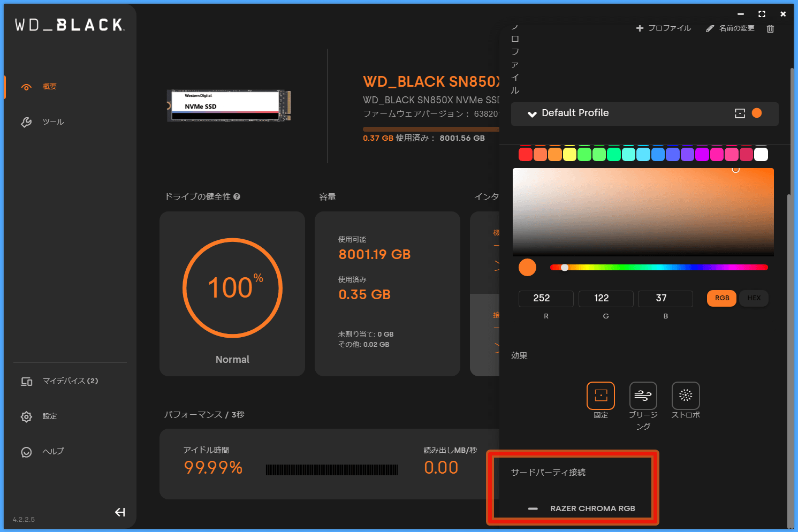Viewport: 798px width, 532px height.
Task: Click the 8001.19 GB available value
Action: (375, 254)
